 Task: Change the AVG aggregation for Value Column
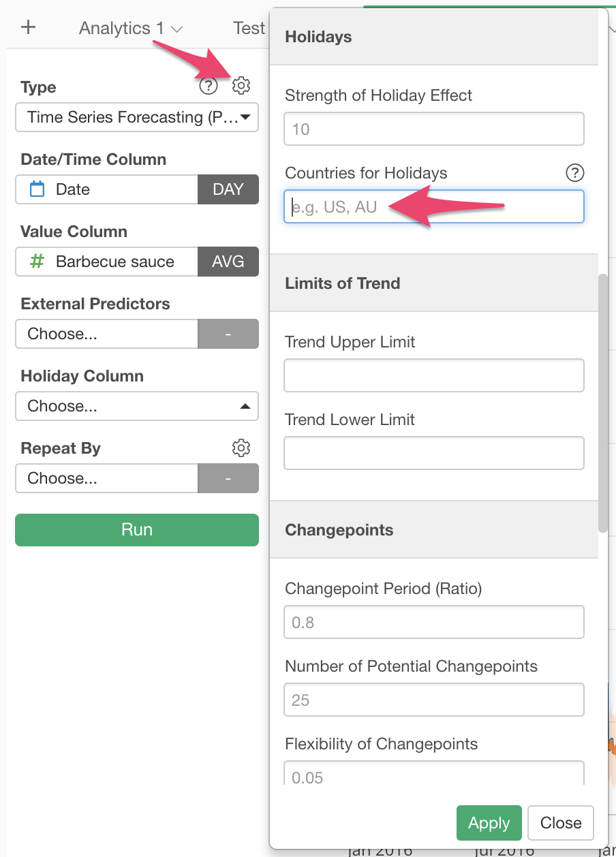228,262
